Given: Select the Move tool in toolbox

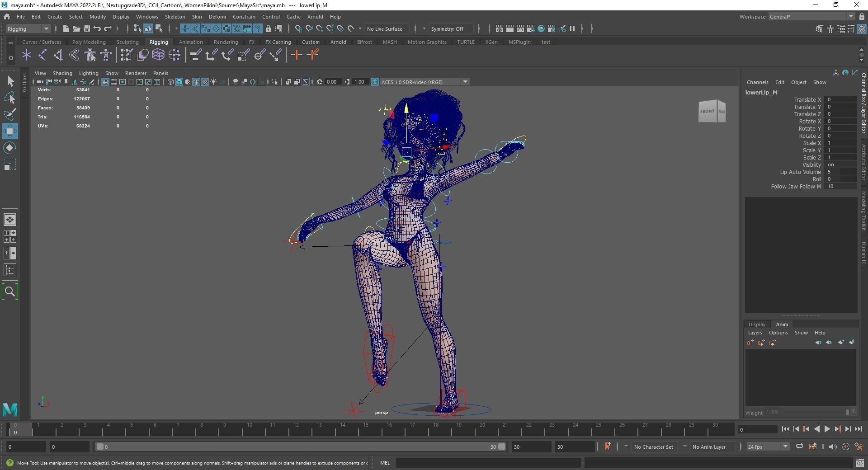Looking at the screenshot, I should [10, 131].
